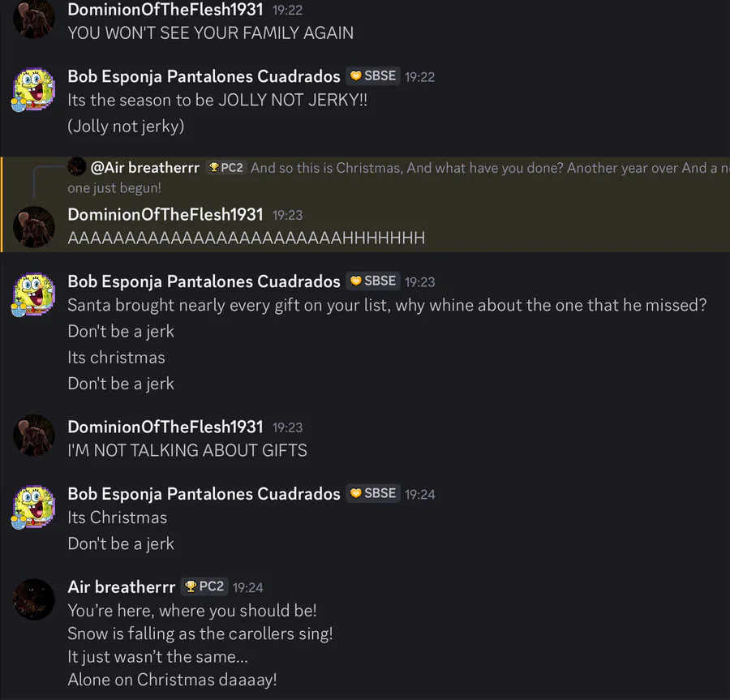The width and height of the screenshot is (730, 700).
Task: Click the 19:24 timestamp next to Air breatherrr
Action: (248, 587)
